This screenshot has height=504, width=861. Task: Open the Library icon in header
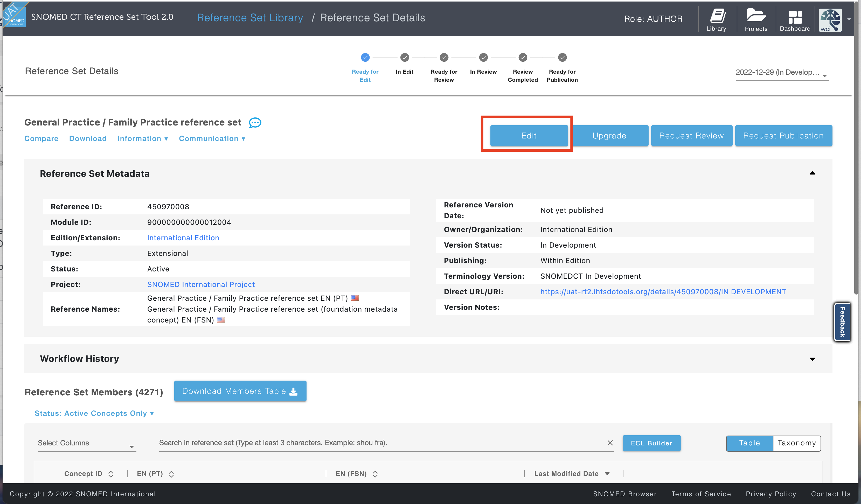pos(717,20)
